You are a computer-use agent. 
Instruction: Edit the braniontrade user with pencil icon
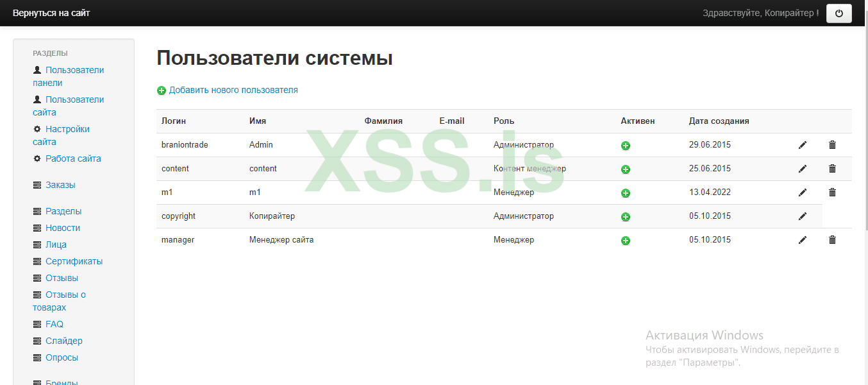click(x=803, y=145)
